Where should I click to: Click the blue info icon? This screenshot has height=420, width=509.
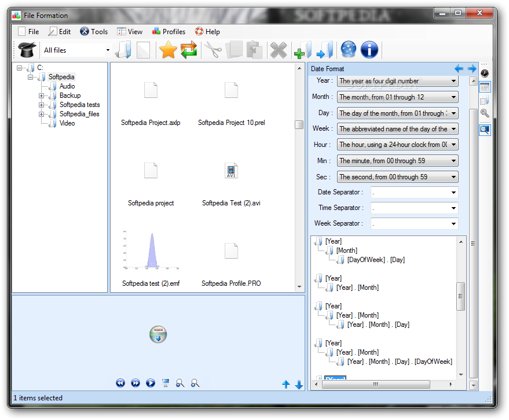369,50
